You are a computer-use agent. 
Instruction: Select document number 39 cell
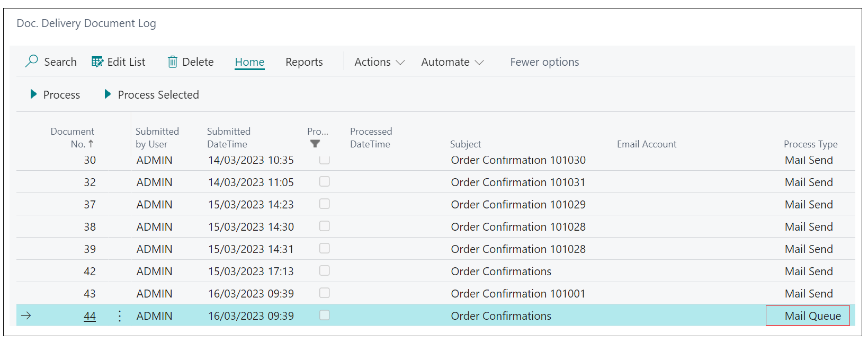click(x=90, y=249)
